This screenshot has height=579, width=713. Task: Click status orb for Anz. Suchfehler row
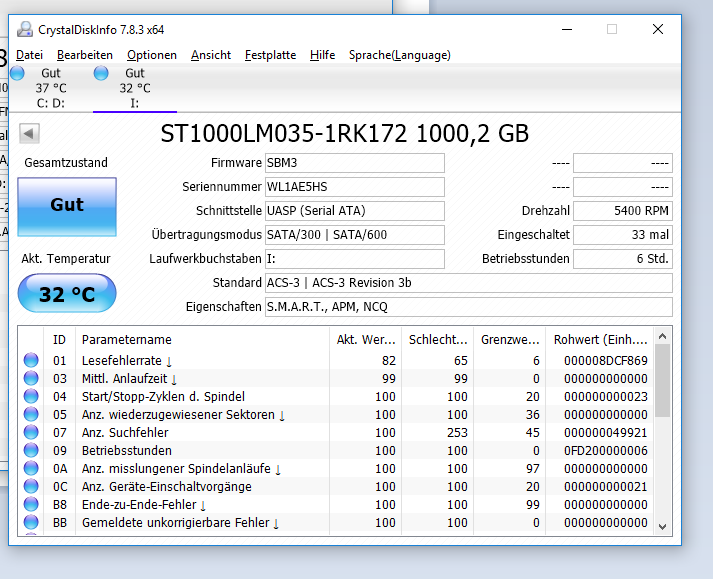31,433
